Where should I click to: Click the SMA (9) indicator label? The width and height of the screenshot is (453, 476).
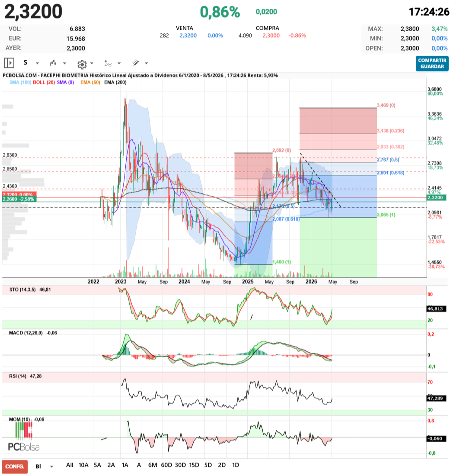coord(66,82)
